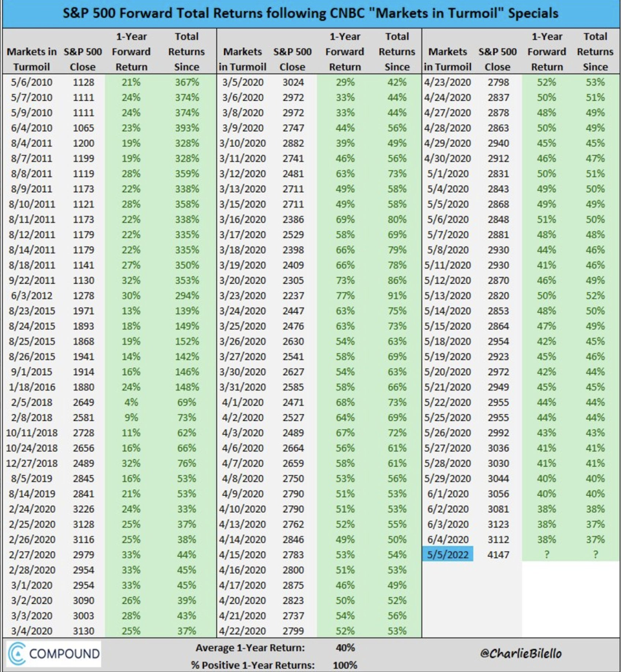Click the total returns '?' in 5/5/2022 row

pos(595,554)
